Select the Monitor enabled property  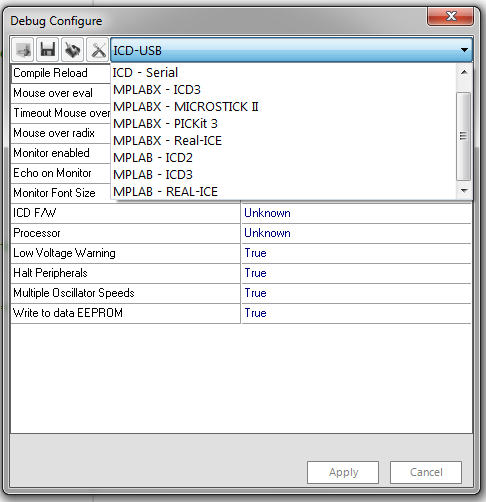pos(61,153)
